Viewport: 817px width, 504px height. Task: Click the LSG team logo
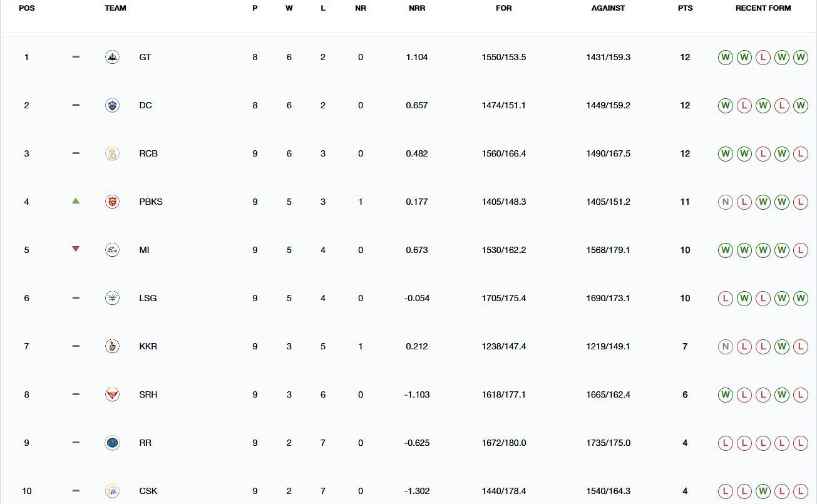pyautogui.click(x=112, y=298)
